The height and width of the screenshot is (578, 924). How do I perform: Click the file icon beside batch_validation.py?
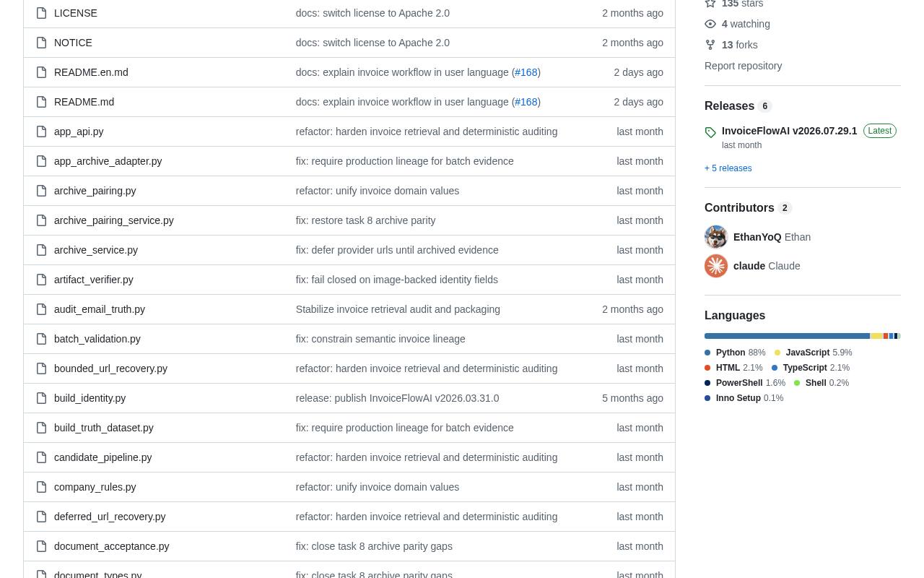[41, 339]
